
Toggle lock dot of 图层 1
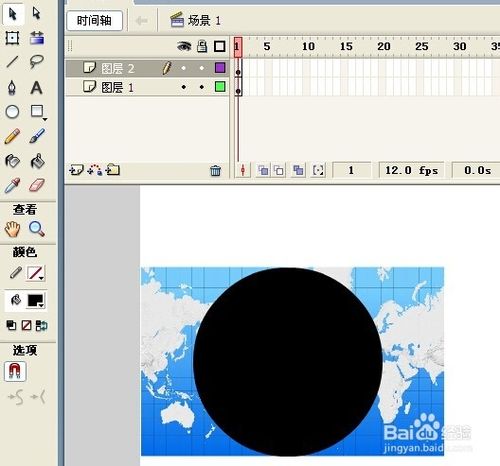pyautogui.click(x=202, y=87)
